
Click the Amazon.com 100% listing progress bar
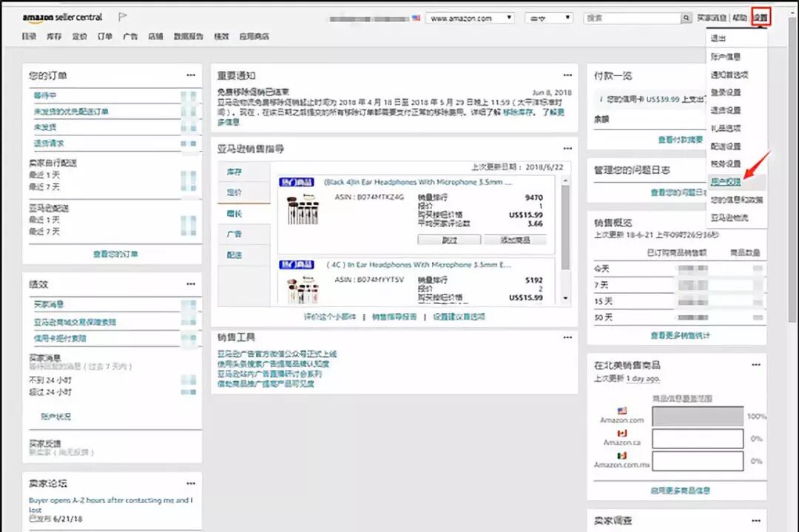coord(698,416)
